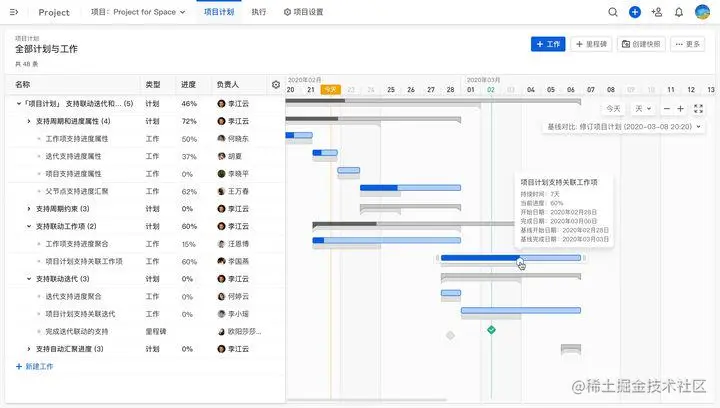Click the 今天 today button in Gantt

point(613,109)
